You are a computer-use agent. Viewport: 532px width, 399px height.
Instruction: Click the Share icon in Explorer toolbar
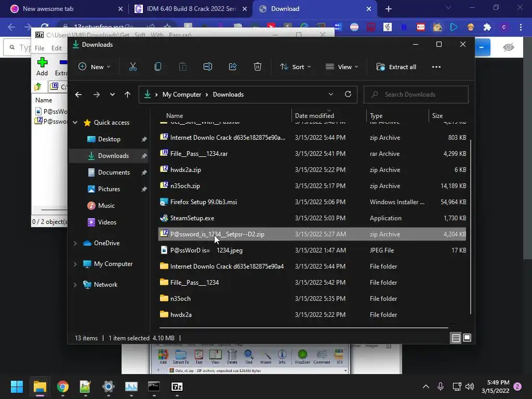[x=233, y=67]
